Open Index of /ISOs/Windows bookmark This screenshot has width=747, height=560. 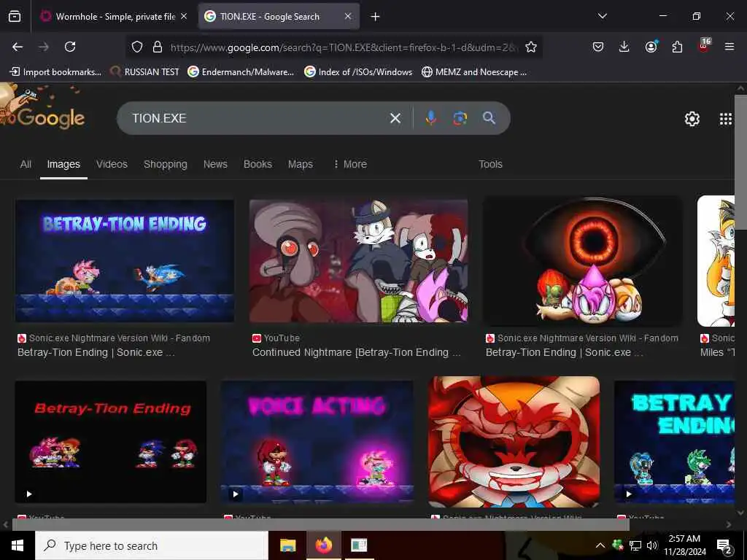click(x=358, y=72)
